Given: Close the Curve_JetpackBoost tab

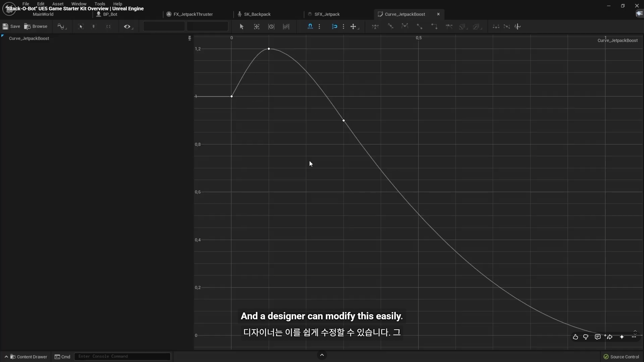Looking at the screenshot, I should click(x=438, y=14).
